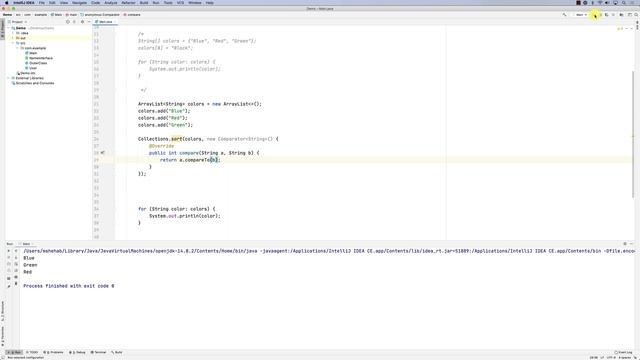Click the Project side tab stripe
The image size is (640, 360).
[2, 29]
